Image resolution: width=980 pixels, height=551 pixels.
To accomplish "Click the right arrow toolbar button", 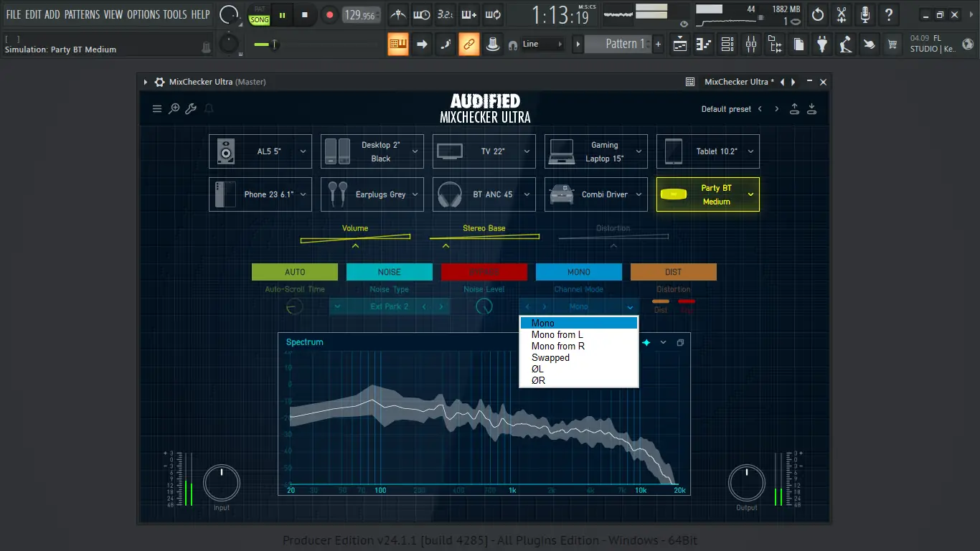I will point(422,44).
